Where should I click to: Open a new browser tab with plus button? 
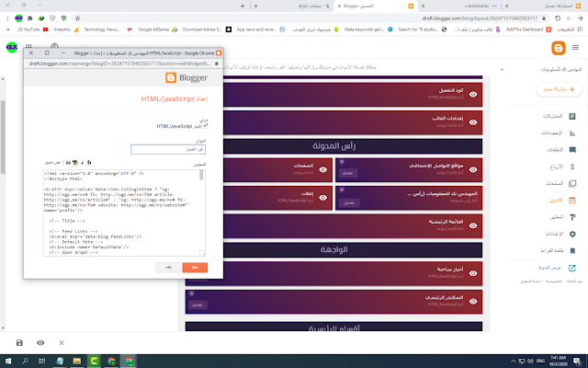click(x=243, y=6)
